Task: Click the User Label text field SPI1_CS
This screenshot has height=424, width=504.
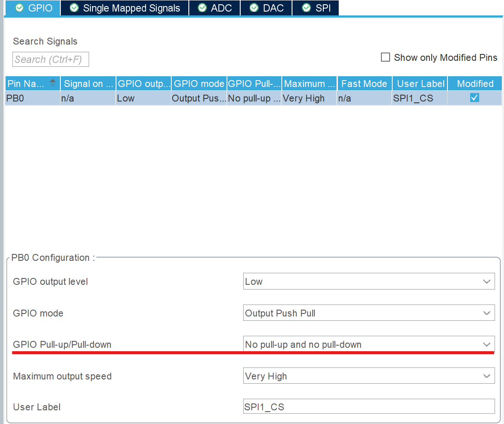Action: tap(369, 406)
